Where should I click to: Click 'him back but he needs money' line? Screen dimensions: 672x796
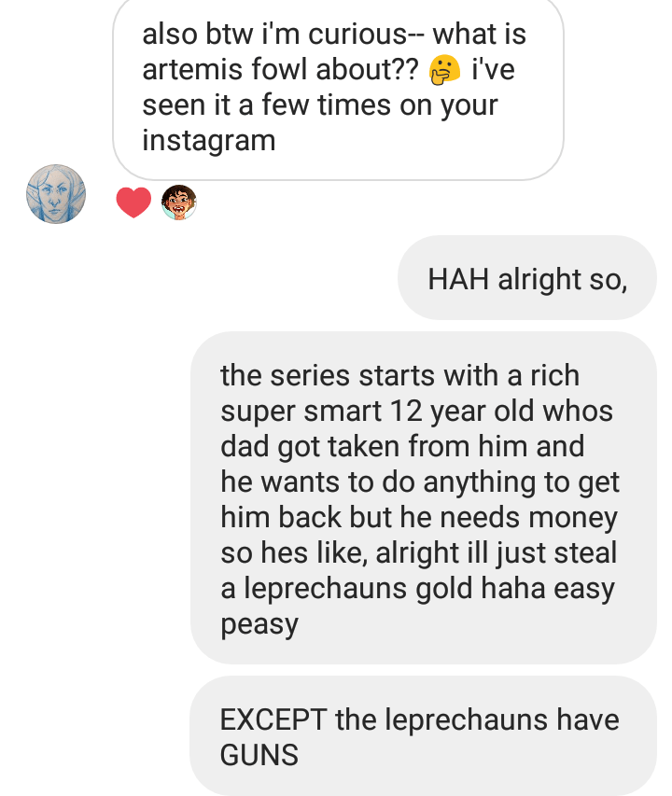(x=419, y=518)
